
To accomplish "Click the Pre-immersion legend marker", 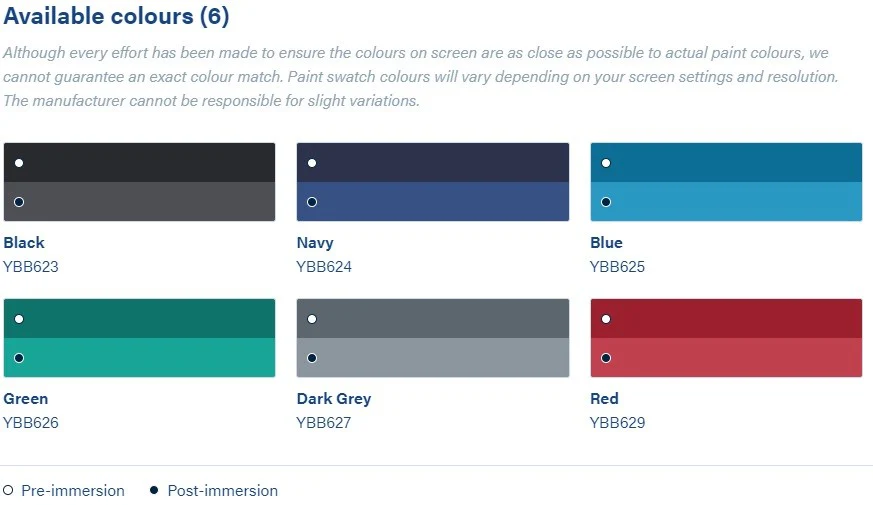I will [9, 491].
